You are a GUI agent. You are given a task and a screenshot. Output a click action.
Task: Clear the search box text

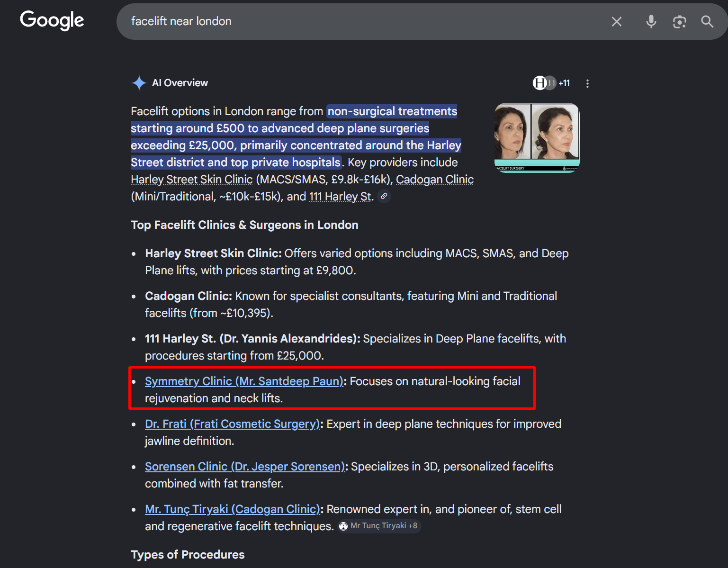coord(616,22)
